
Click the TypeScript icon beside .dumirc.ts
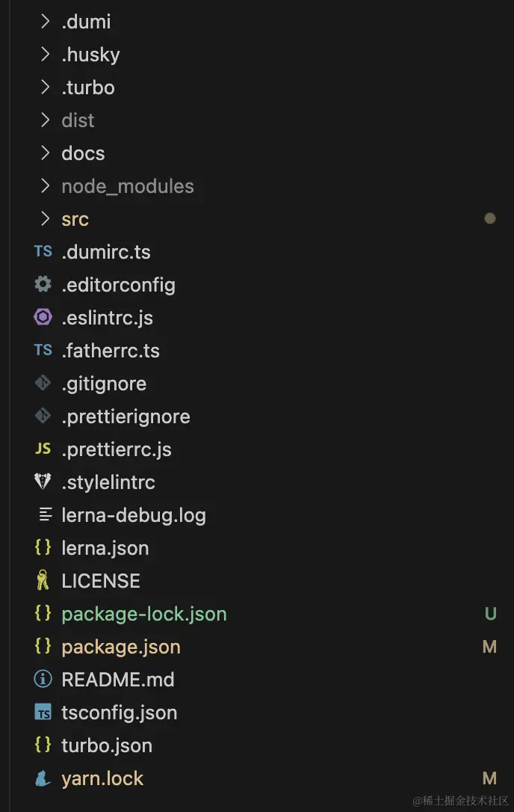click(43, 252)
